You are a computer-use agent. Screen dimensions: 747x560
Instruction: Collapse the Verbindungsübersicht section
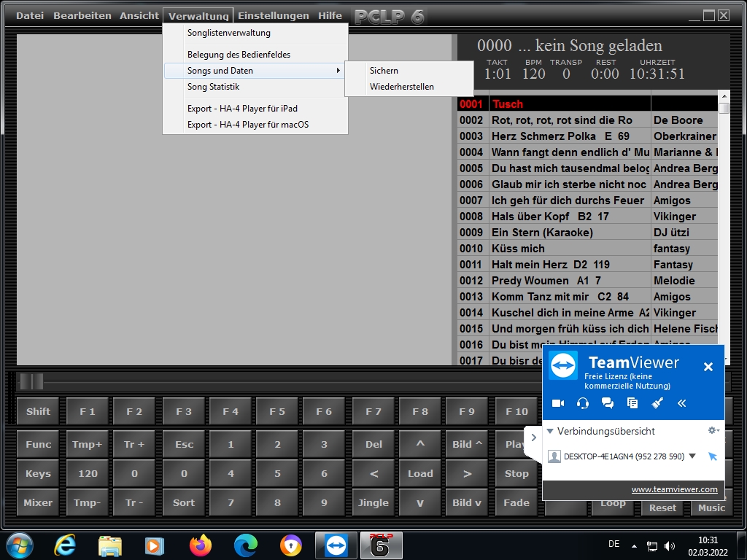[550, 431]
